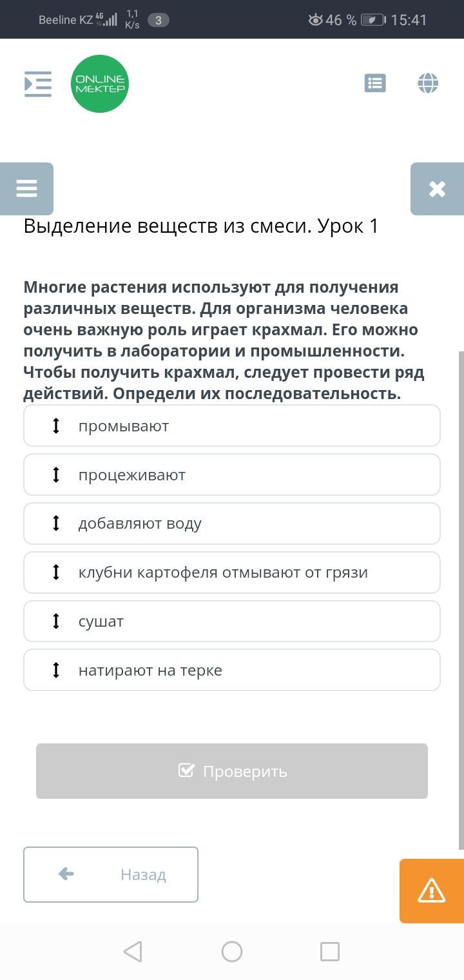
Task: Tap the notification count badge in status bar
Action: [159, 20]
